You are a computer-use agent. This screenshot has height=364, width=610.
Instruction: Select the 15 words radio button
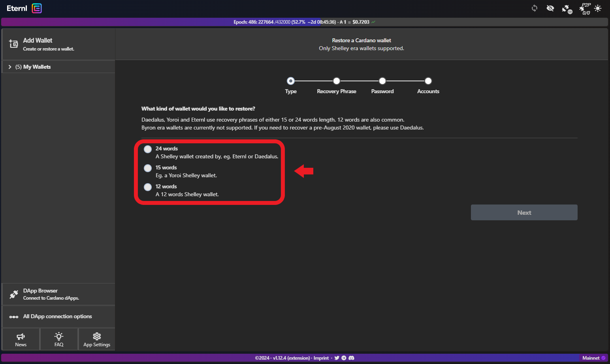pyautogui.click(x=148, y=168)
